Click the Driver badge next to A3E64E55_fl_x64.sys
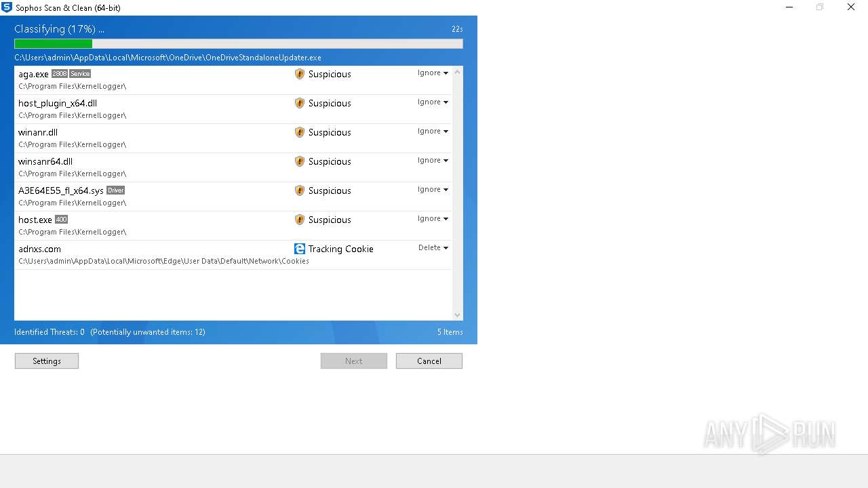The width and height of the screenshot is (868, 488). click(116, 190)
